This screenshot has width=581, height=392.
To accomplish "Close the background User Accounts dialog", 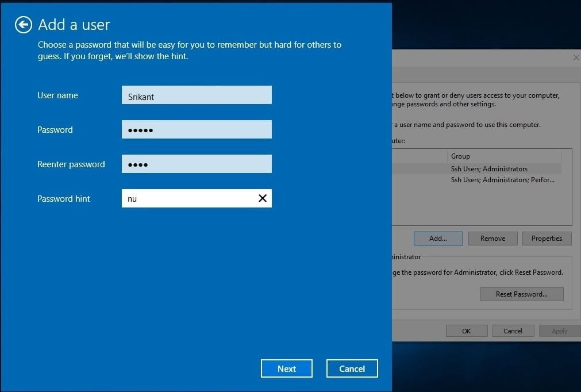I will tap(576, 57).
